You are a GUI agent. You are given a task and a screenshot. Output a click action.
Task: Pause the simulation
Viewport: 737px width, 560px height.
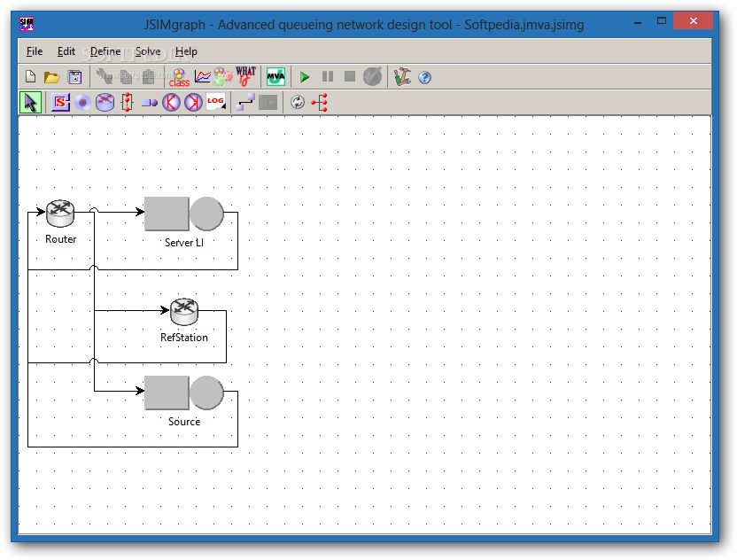(x=328, y=76)
